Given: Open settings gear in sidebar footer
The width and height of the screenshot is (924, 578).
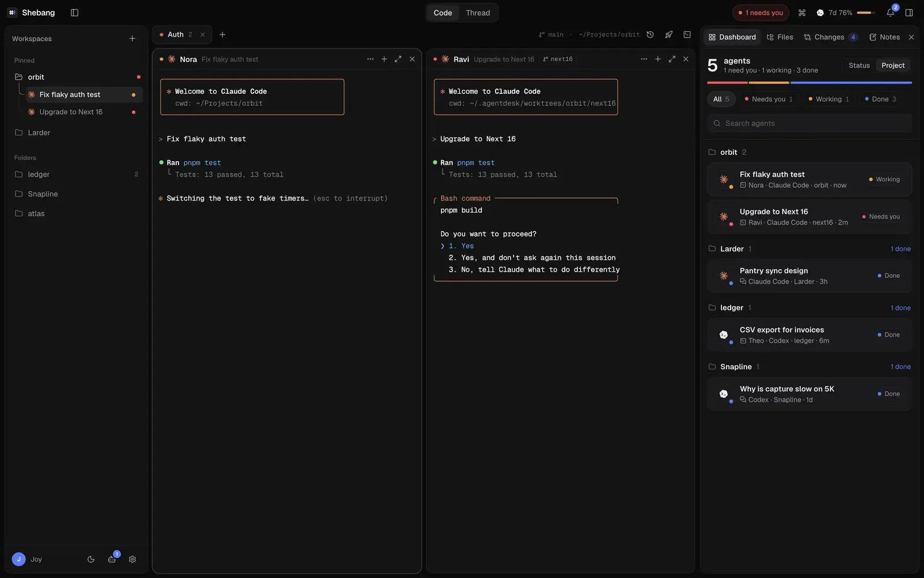Looking at the screenshot, I should 132,560.
